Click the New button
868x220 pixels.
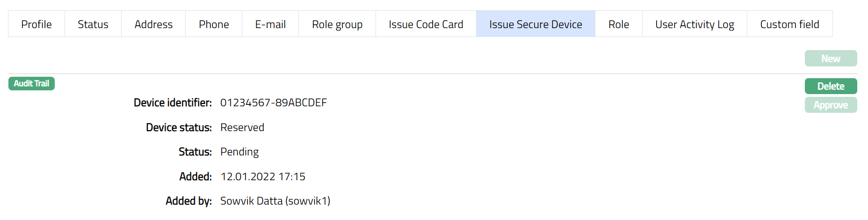tap(831, 59)
